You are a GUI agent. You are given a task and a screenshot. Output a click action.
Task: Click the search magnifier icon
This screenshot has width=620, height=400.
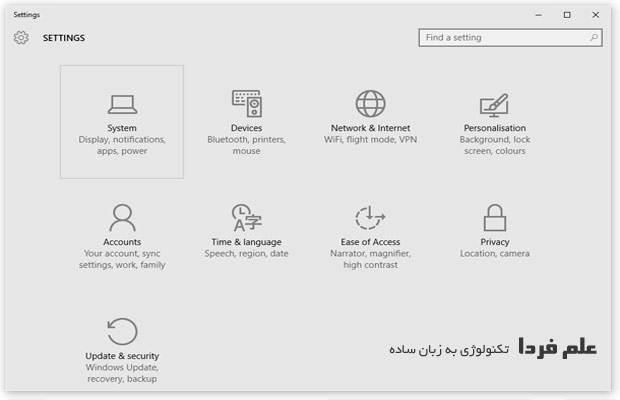coord(593,37)
